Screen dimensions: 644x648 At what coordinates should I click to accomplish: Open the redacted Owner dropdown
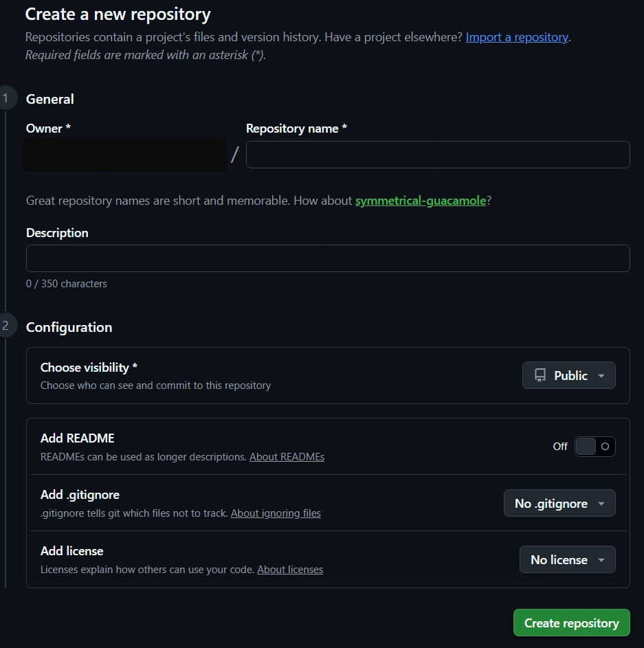point(125,155)
